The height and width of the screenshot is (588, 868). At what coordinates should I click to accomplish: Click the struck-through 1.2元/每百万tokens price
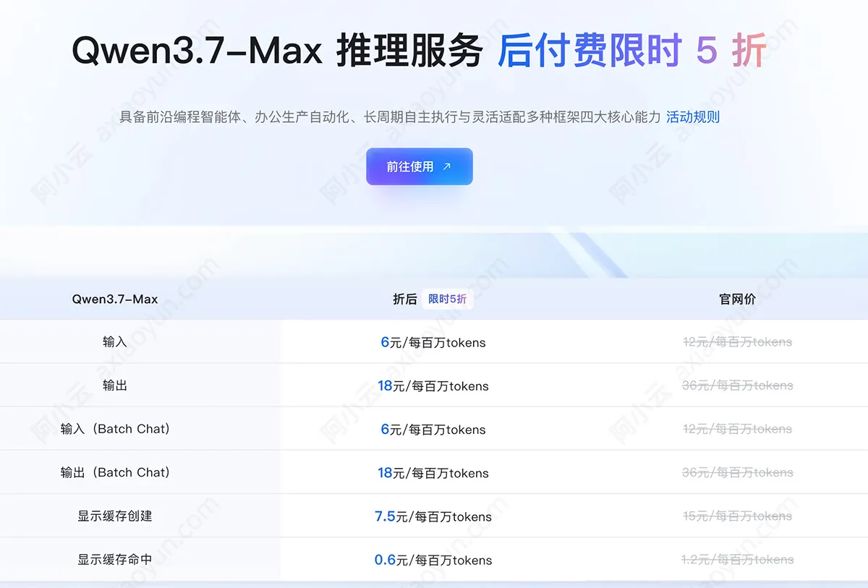pyautogui.click(x=738, y=560)
